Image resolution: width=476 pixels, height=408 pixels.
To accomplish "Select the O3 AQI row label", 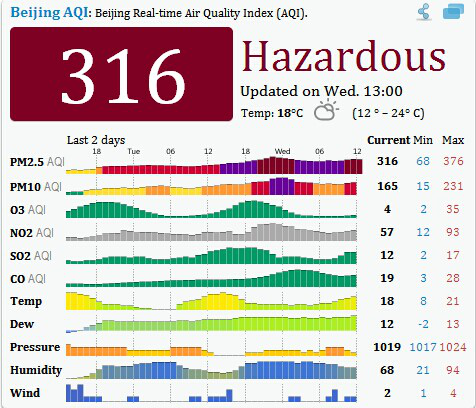I will pos(28,210).
